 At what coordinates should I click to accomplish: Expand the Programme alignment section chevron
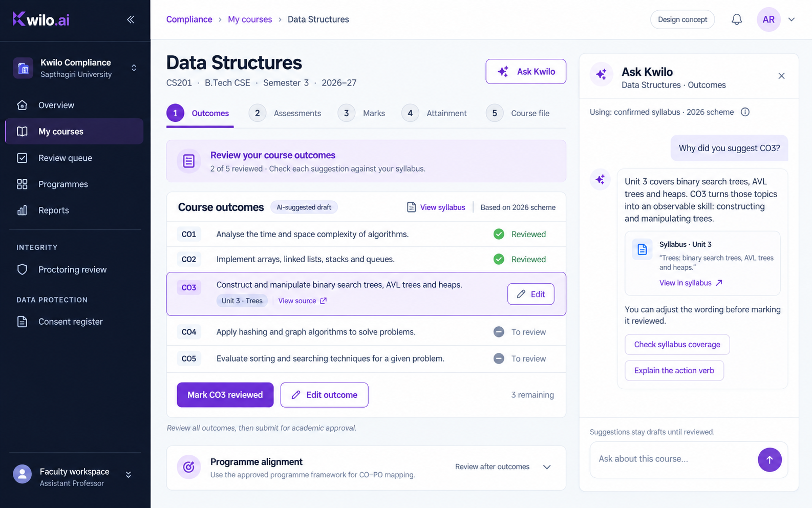(x=547, y=467)
